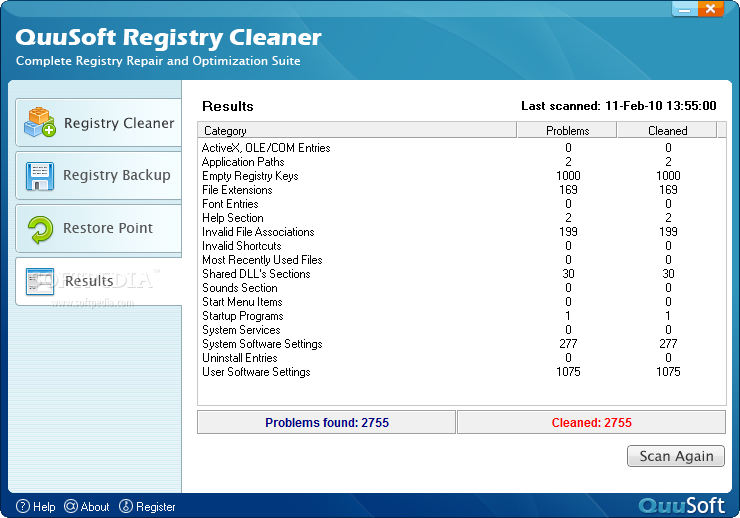
Task: Select the Help Section row
Action: [x=462, y=218]
